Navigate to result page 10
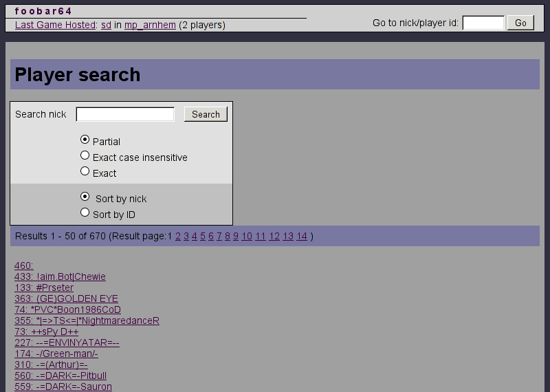 247,237
